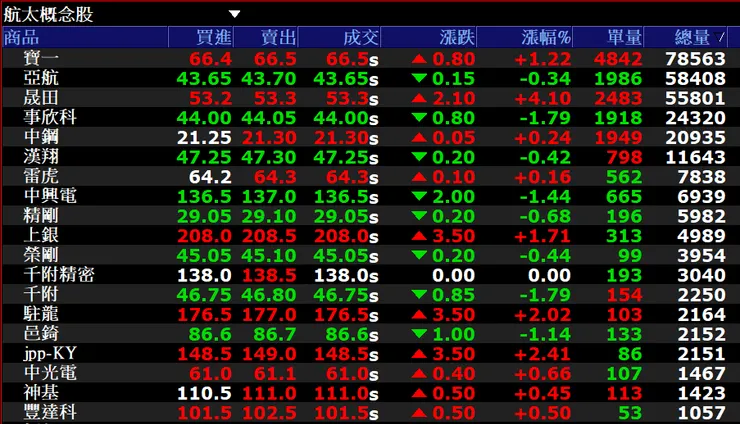Click 豐達科 ask price 102.5

coord(269,413)
